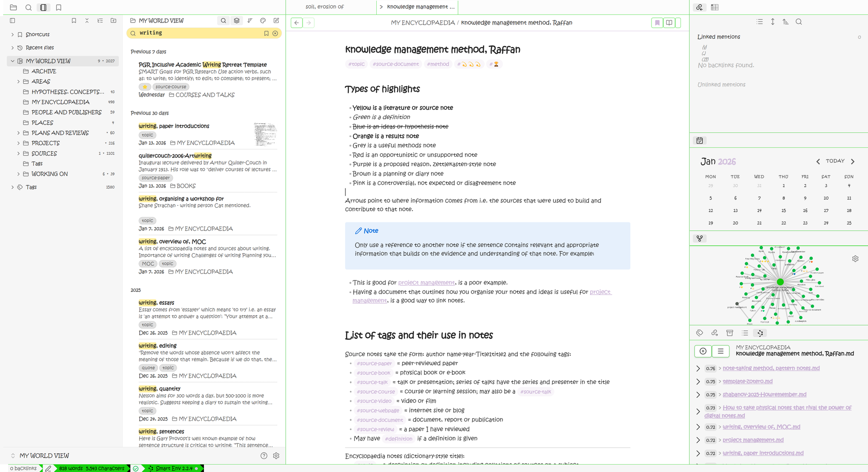Viewport: 868px width, 472px height.
Task: Toggle reading view with the book icon
Action: pos(669,23)
